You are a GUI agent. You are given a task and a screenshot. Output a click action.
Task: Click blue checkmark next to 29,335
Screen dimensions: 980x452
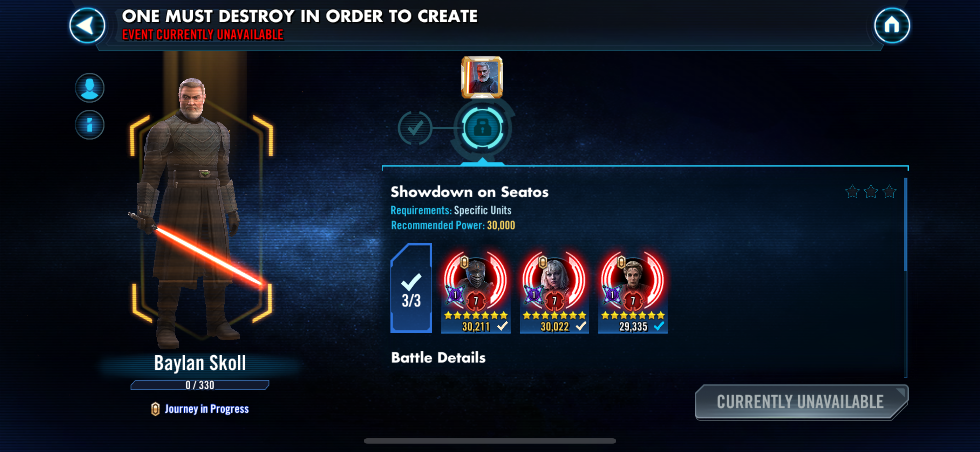click(x=659, y=326)
